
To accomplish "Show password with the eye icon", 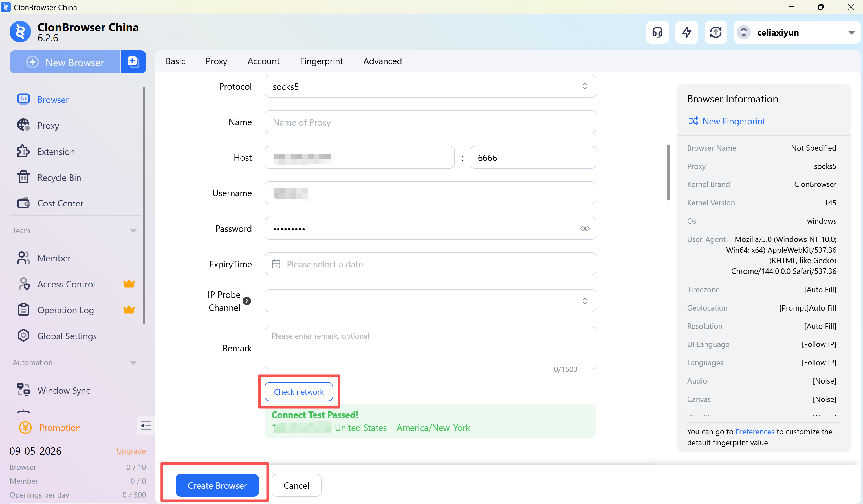I will coord(585,228).
